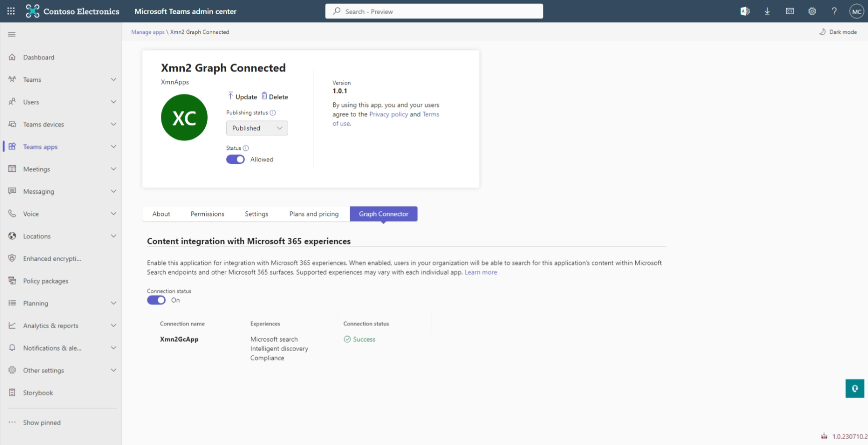Click the Meetings calendar icon

(x=12, y=169)
